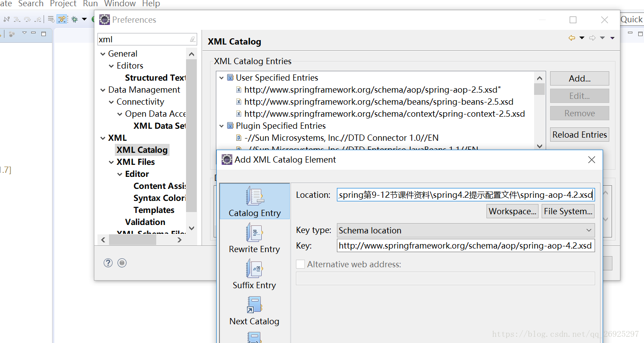This screenshot has width=644, height=343.
Task: Click the Add... button
Action: click(x=579, y=78)
